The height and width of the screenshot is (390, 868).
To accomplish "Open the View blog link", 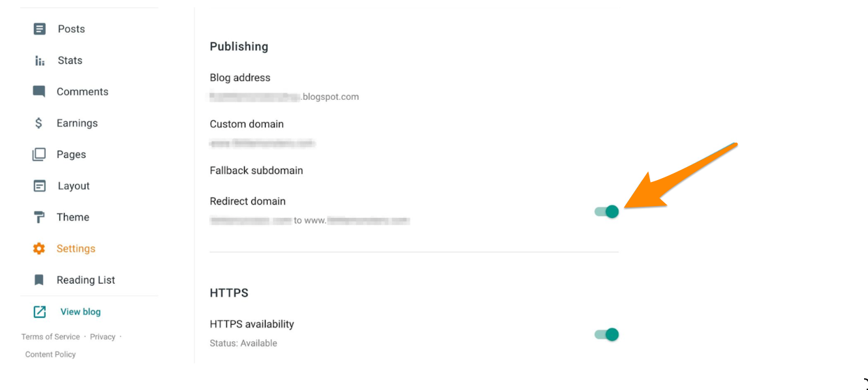I will point(80,312).
